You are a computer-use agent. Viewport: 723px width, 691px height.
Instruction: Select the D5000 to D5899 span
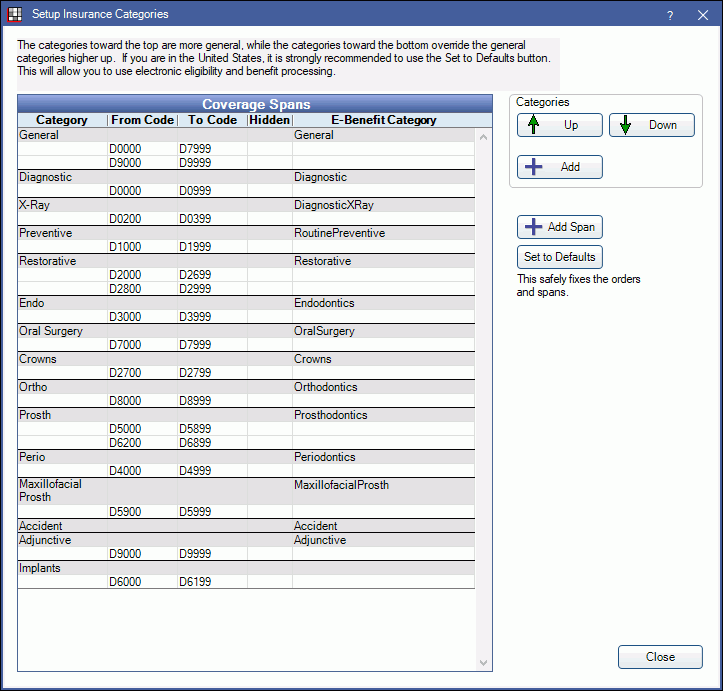point(246,429)
